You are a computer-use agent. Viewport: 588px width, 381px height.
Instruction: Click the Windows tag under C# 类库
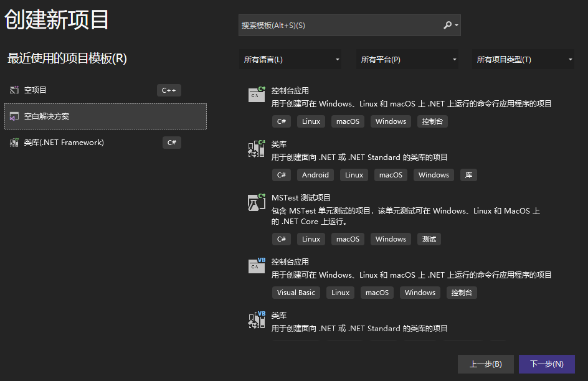434,175
